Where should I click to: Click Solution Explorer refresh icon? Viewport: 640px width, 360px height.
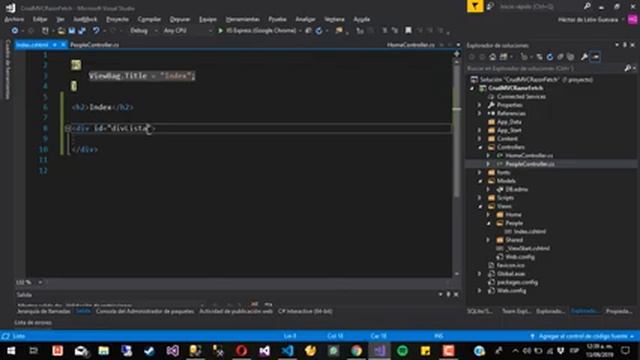(550, 57)
